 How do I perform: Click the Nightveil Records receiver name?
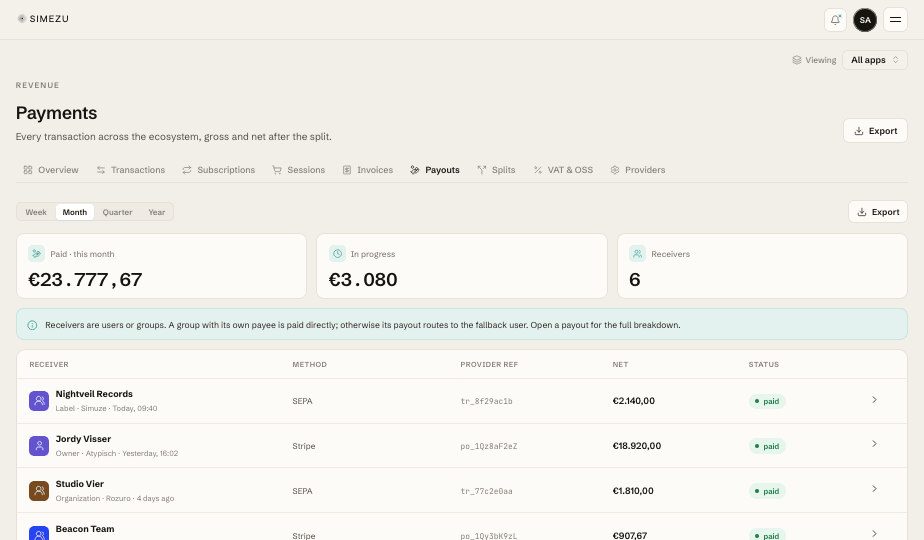coord(94,394)
